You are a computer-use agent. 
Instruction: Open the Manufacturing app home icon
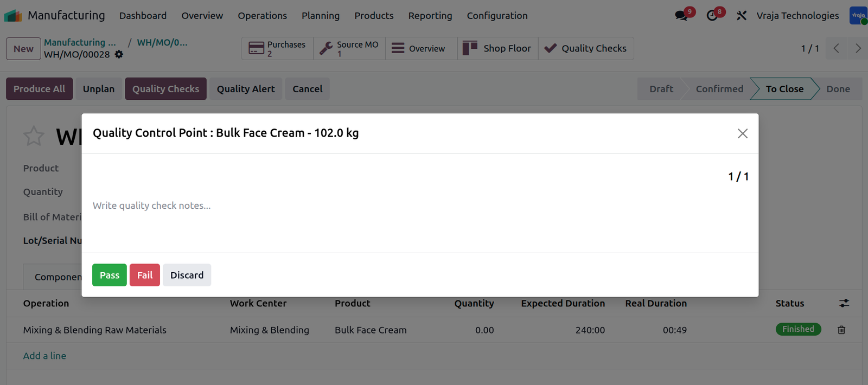[13, 16]
